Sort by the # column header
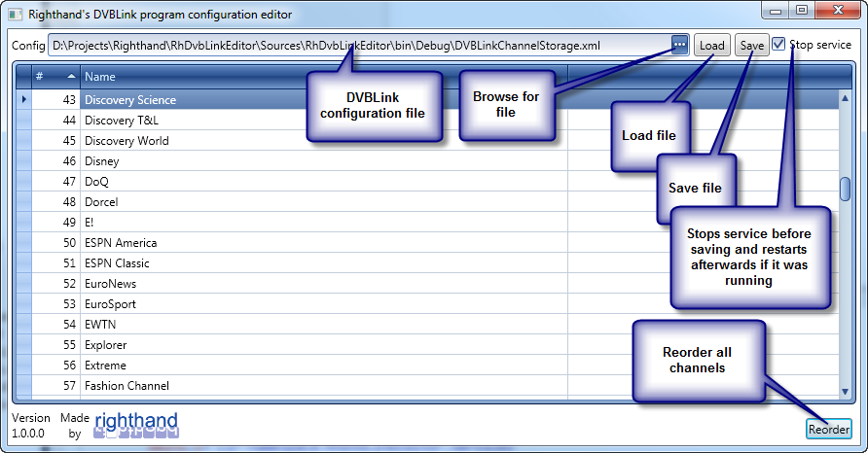 (x=55, y=76)
